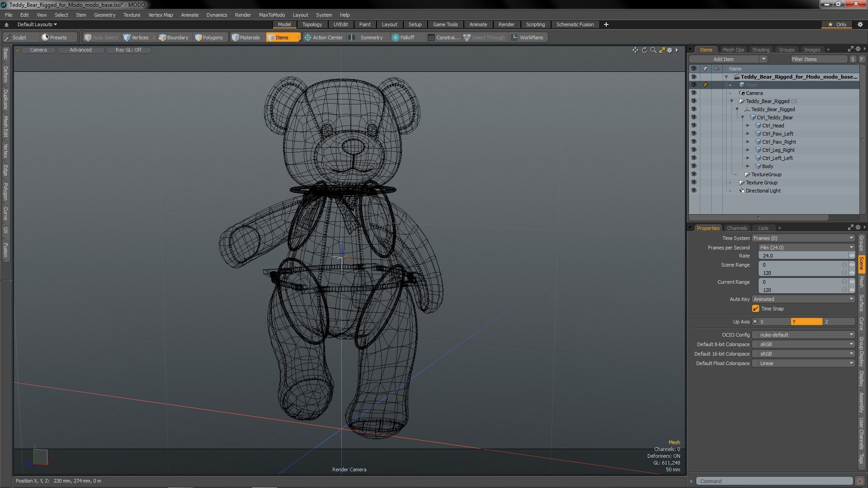Set Up Axis to Z
The image size is (868, 488).
[x=839, y=322]
